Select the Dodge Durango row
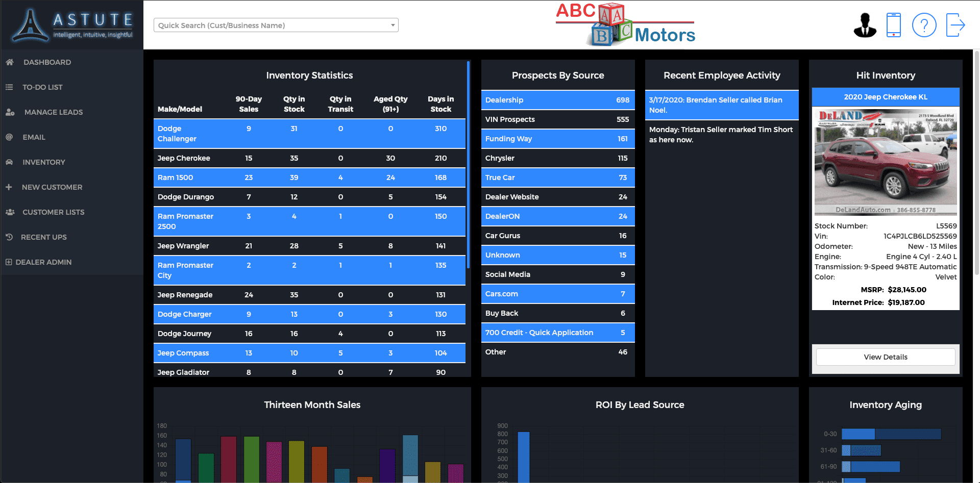The image size is (980, 483). click(x=309, y=197)
